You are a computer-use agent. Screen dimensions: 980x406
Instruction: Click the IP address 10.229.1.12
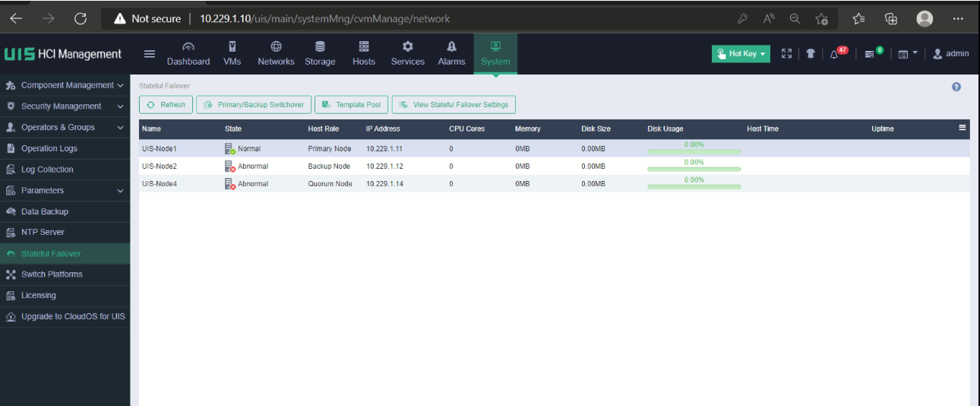point(384,167)
